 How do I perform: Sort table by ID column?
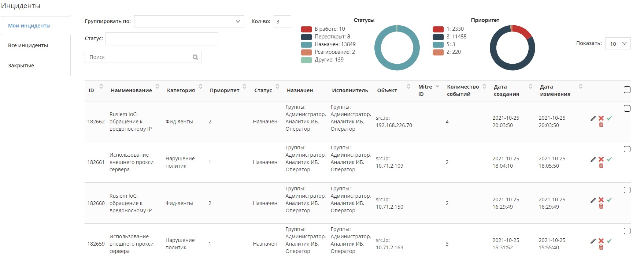(101, 86)
